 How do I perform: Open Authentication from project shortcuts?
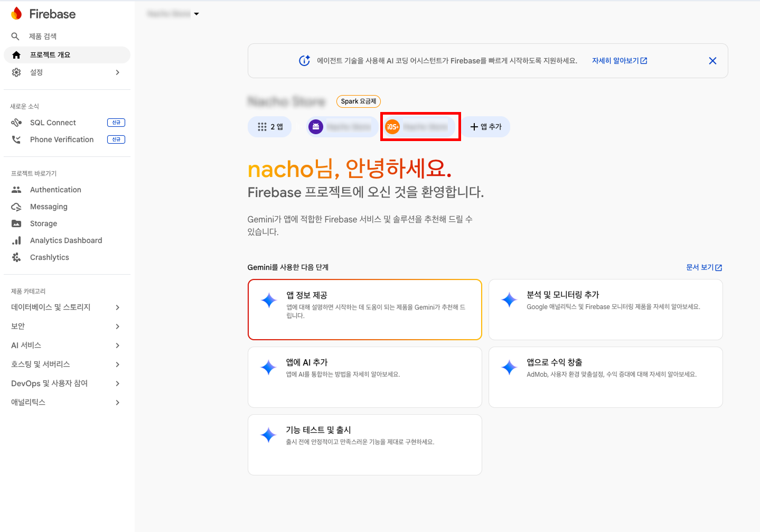[67, 190]
